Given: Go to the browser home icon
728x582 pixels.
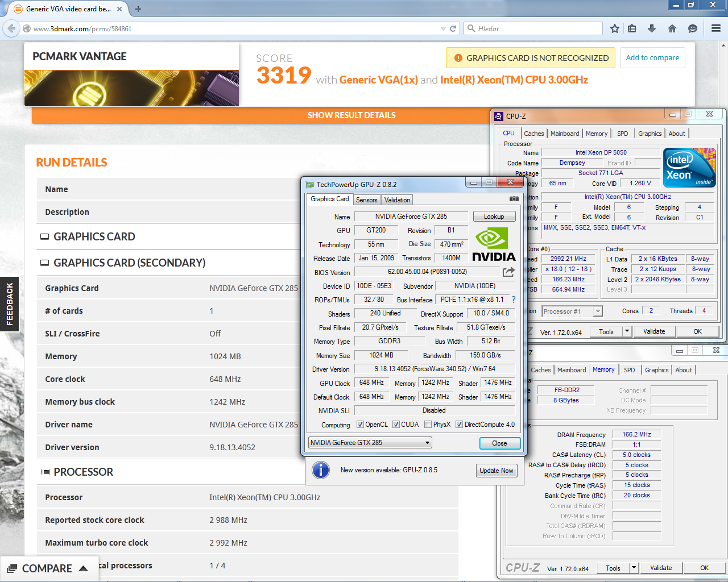Looking at the screenshot, I should [x=672, y=28].
